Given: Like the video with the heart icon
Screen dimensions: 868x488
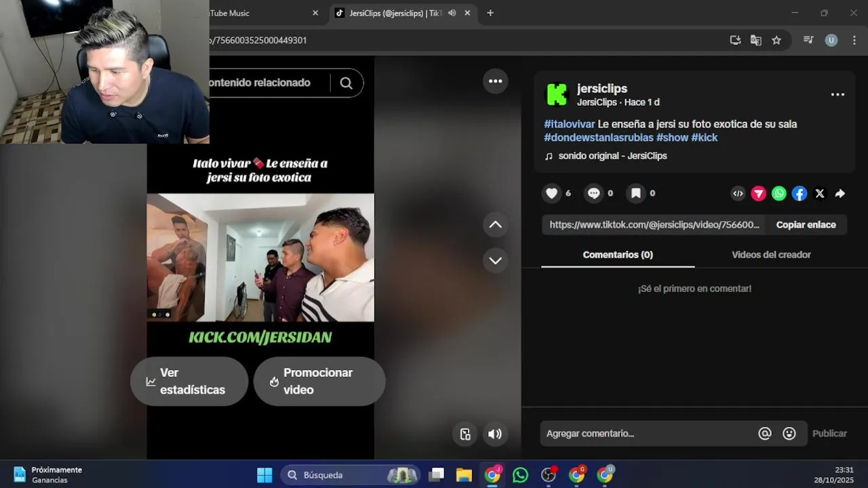Looking at the screenshot, I should pyautogui.click(x=552, y=193).
